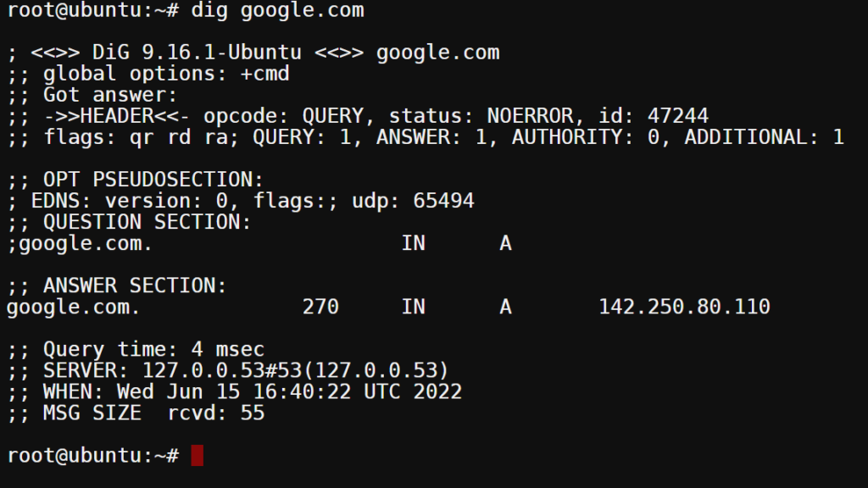Click the TTL value 270
The width and height of the screenshot is (868, 488).
[x=320, y=307]
